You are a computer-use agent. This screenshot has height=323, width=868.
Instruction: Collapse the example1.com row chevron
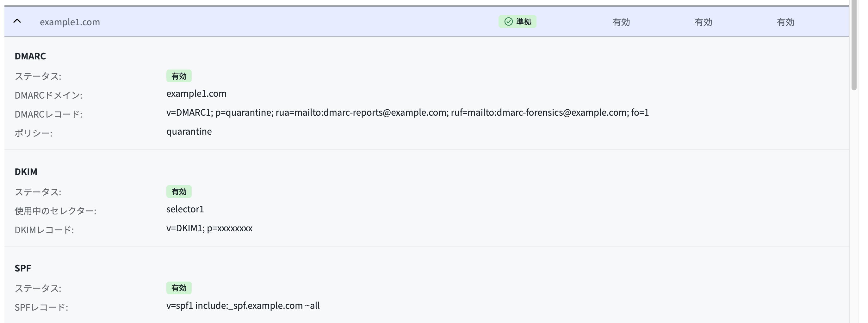tap(17, 21)
